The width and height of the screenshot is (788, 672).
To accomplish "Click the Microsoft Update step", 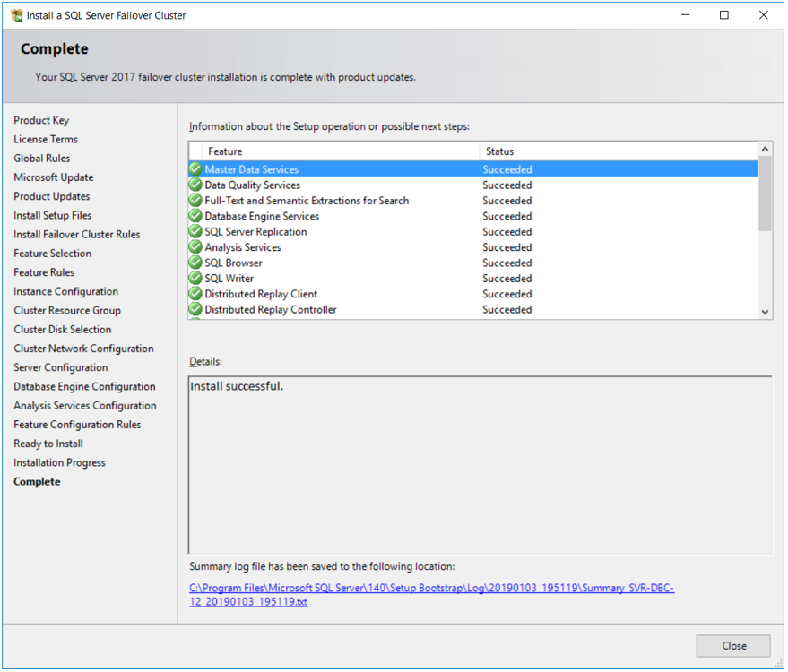I will (53, 177).
